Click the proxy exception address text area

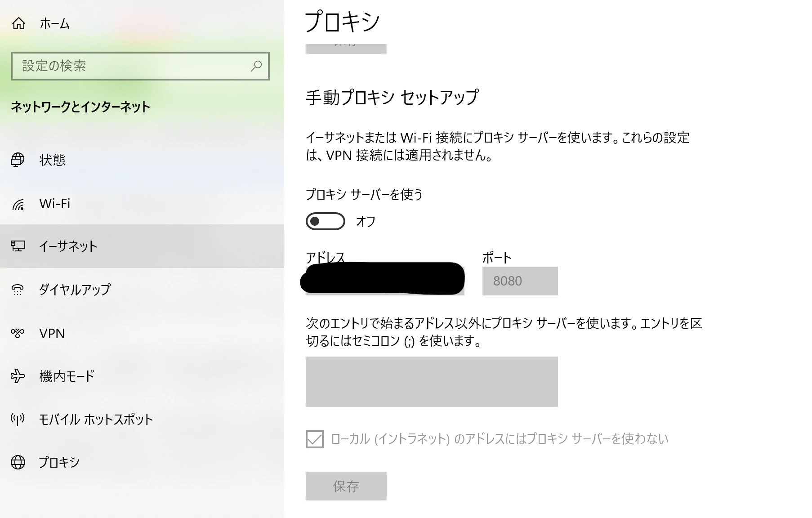pos(431,382)
